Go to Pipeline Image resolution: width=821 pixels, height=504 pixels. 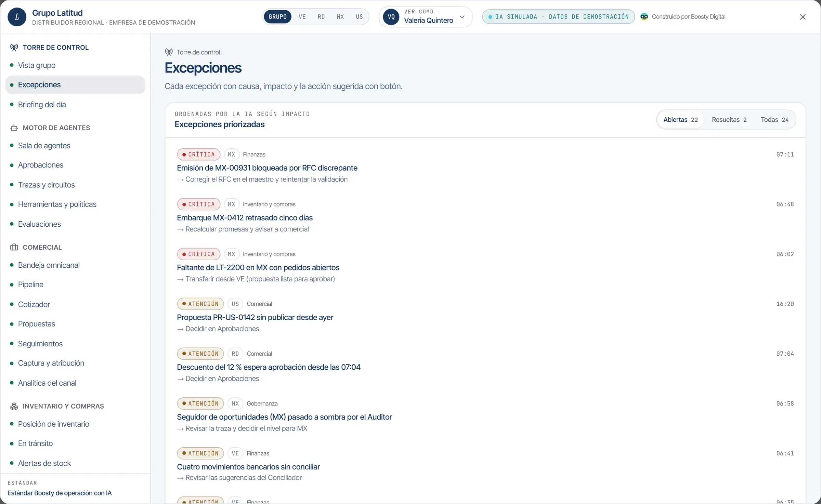click(75, 285)
